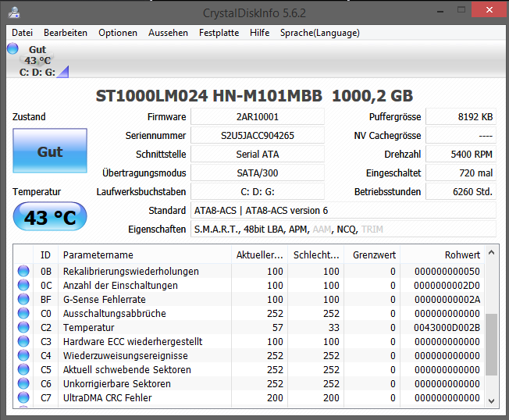Click the SMART list vertical scrollbar thumb
This screenshot has width=509, height=420.
(x=492, y=345)
